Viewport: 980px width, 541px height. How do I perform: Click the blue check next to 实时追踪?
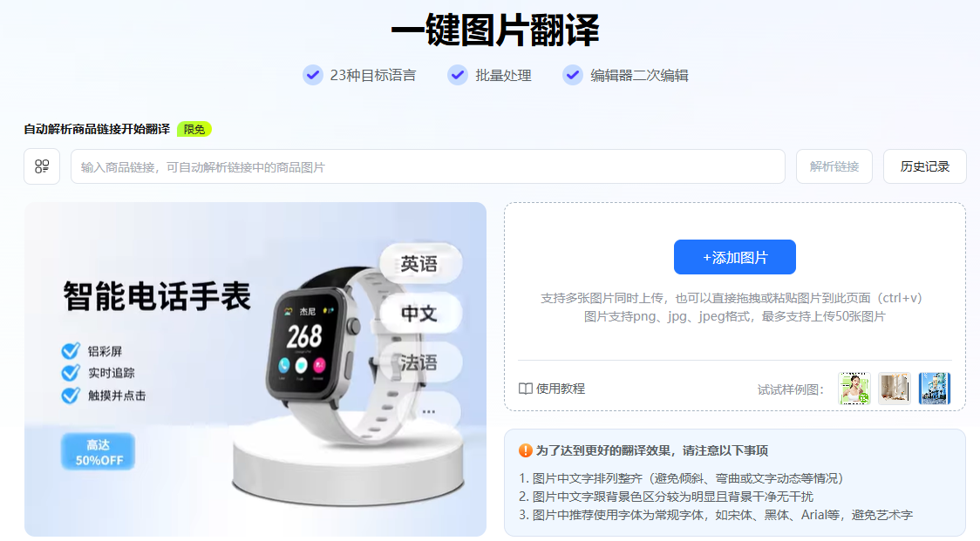tap(71, 373)
